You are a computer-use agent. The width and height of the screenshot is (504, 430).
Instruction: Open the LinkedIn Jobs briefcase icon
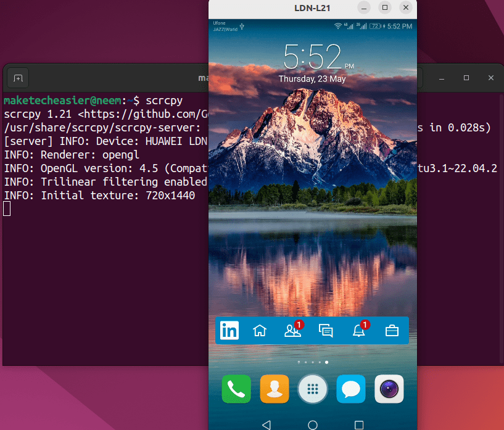point(392,331)
